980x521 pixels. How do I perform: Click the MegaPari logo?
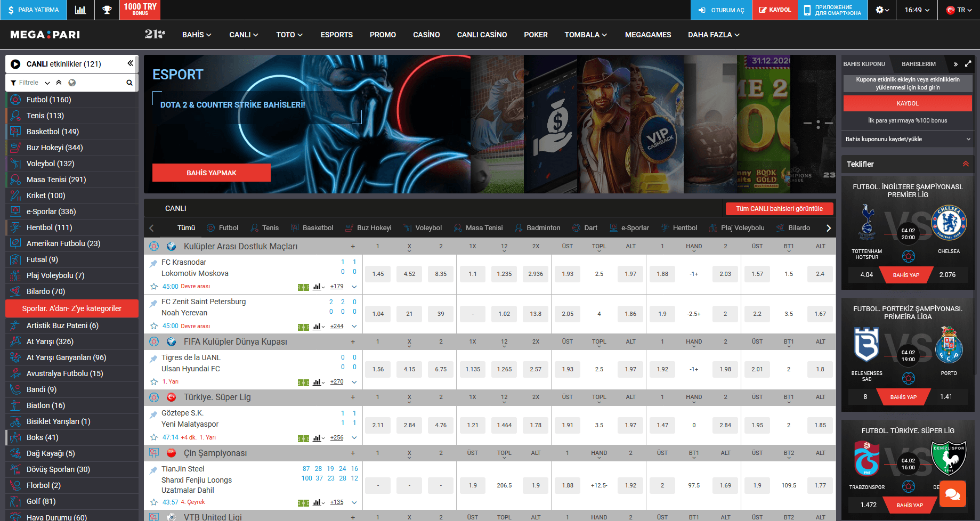pyautogui.click(x=45, y=35)
